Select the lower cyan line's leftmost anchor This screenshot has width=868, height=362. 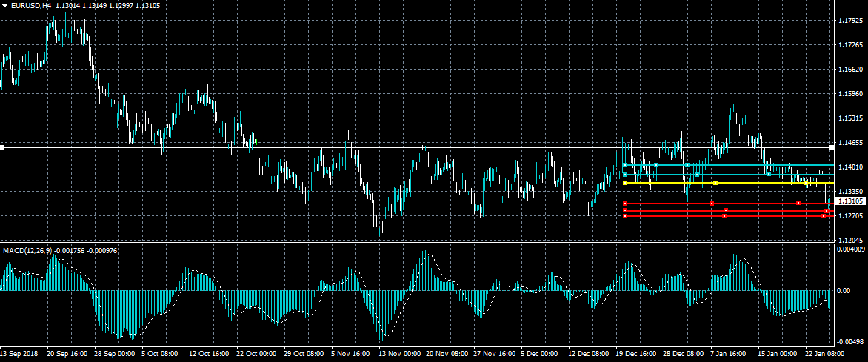point(626,175)
